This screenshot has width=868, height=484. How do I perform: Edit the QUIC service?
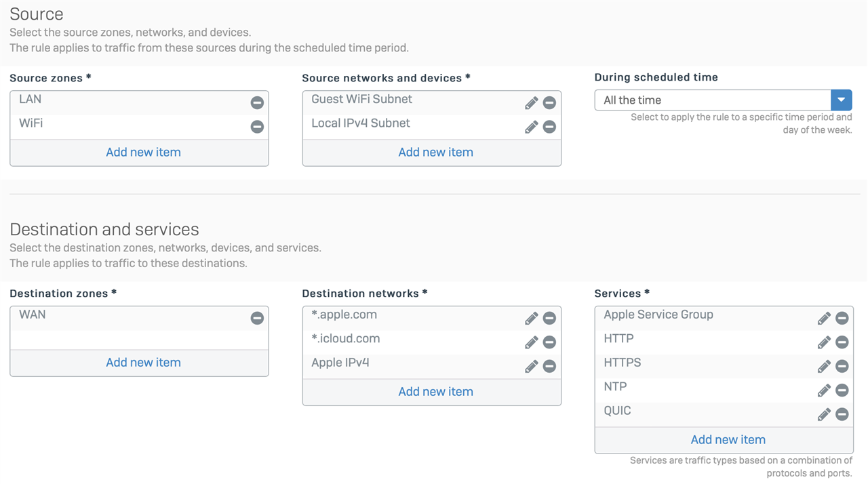(x=824, y=414)
